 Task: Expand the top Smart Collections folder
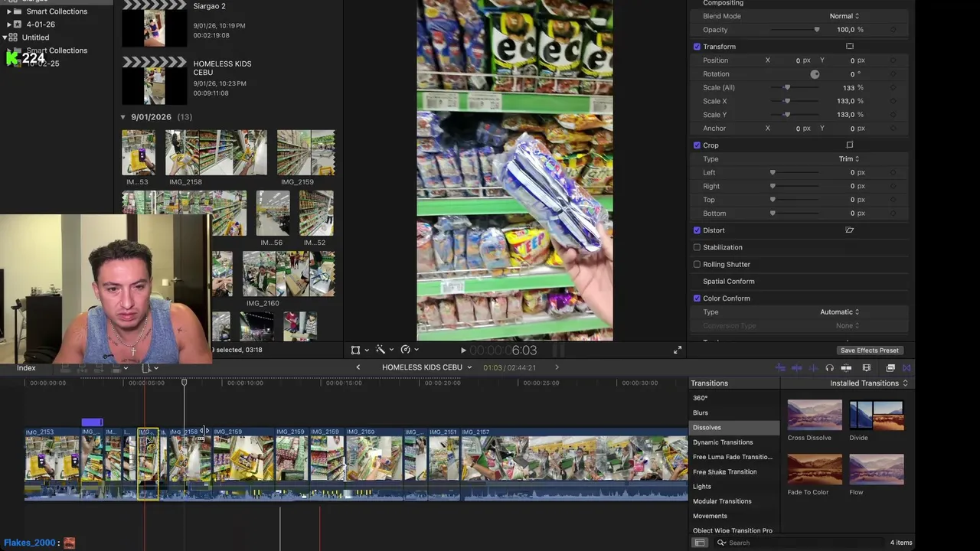9,11
